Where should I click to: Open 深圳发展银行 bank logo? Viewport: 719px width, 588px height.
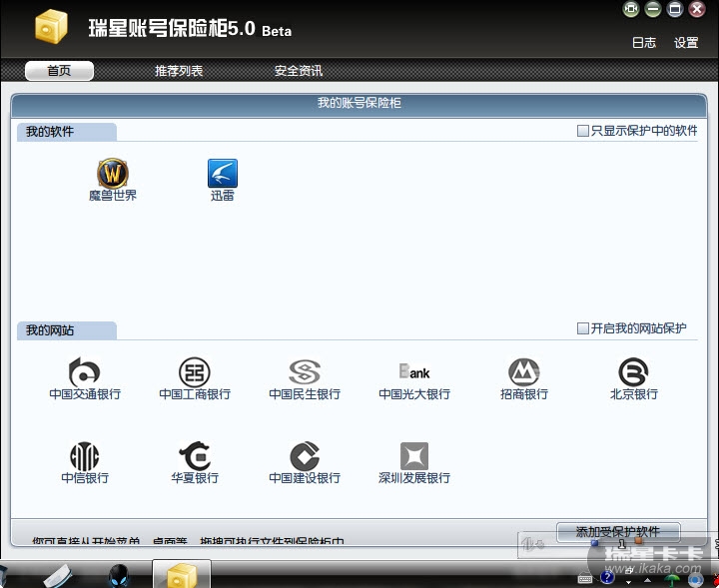pos(414,456)
